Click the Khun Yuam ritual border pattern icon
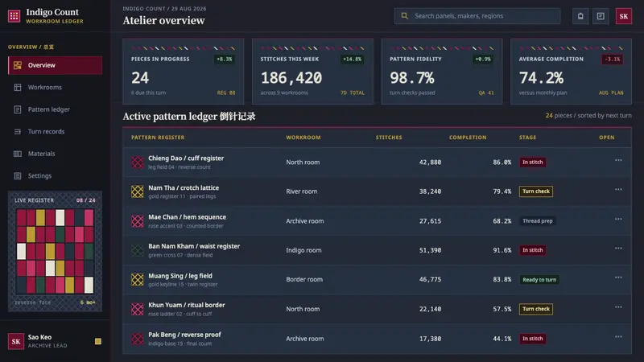This screenshot has width=644, height=362. tap(137, 309)
